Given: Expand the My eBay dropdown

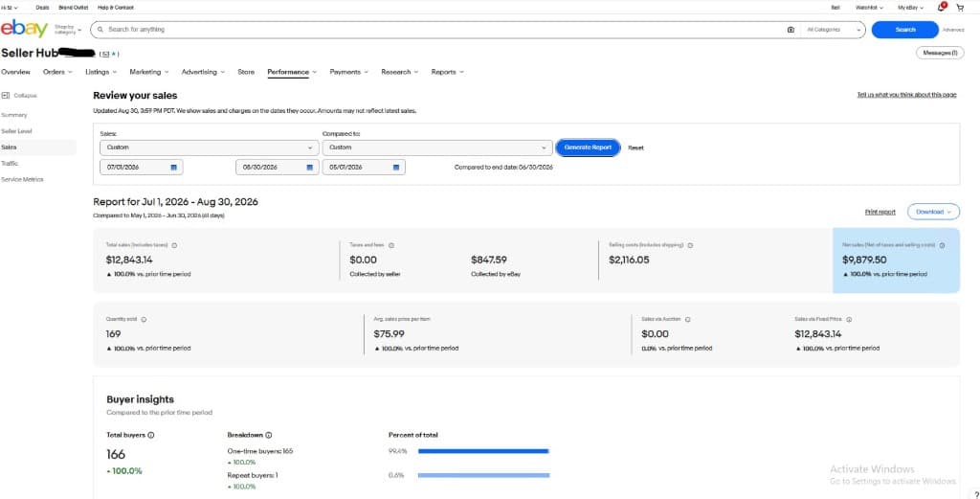Looking at the screenshot, I should [911, 8].
